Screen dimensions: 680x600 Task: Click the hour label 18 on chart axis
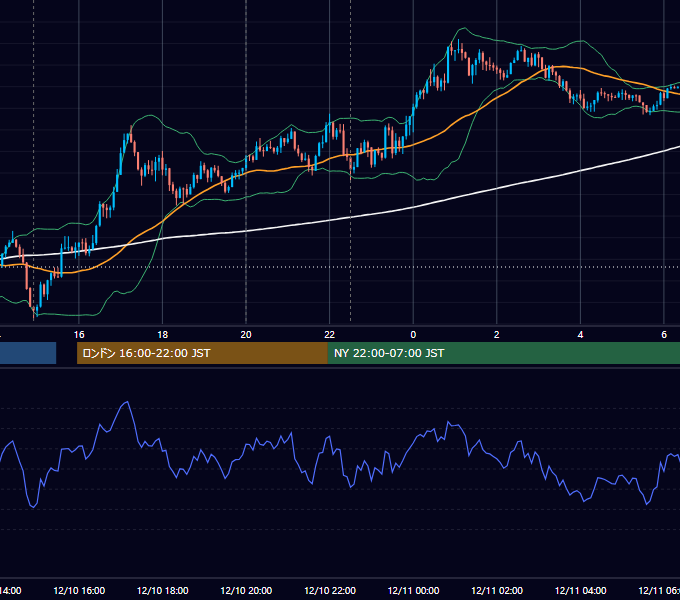tap(163, 335)
